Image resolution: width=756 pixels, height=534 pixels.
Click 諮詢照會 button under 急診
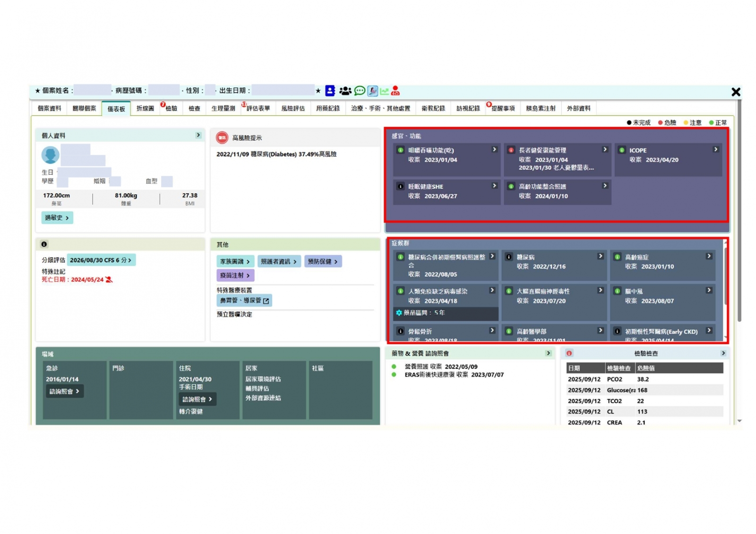pyautogui.click(x=64, y=391)
